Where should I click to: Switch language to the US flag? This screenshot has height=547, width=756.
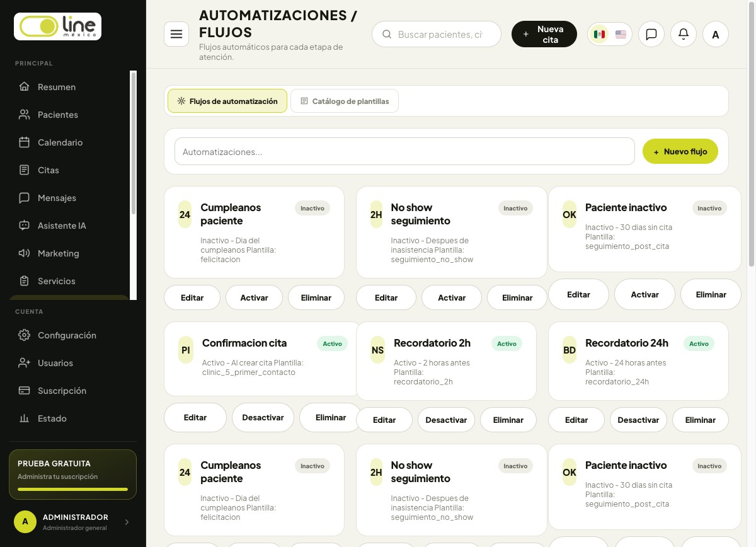pos(621,34)
